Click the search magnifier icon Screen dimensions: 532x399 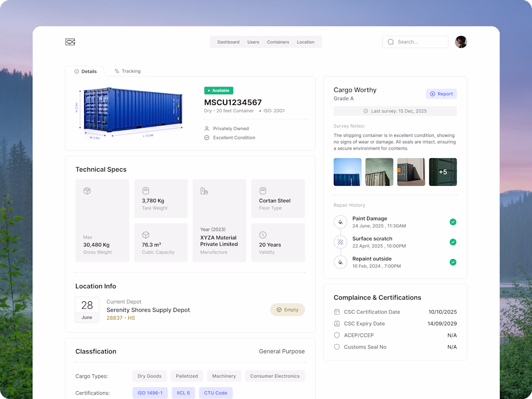[390, 42]
